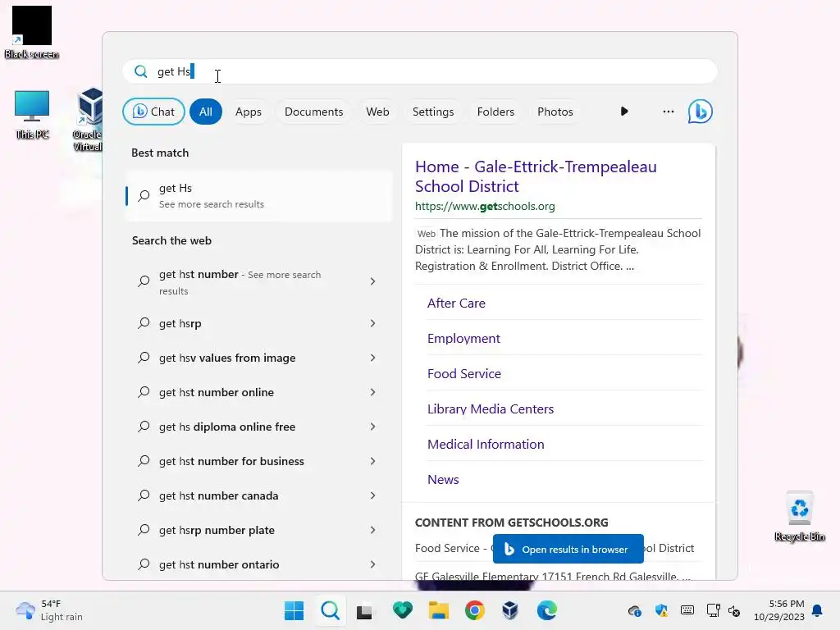The width and height of the screenshot is (840, 630).
Task: Expand 'get hs diploma online free' arrow
Action: (373, 427)
